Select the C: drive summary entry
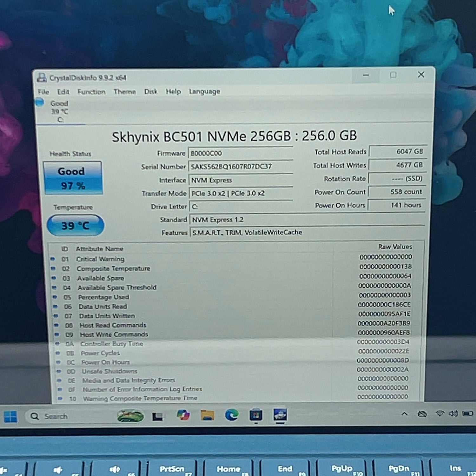The width and height of the screenshot is (476, 476). (60, 112)
